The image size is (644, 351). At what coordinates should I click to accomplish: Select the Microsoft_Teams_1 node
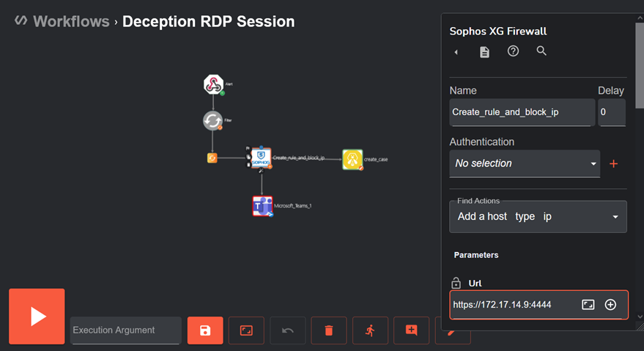click(x=262, y=206)
